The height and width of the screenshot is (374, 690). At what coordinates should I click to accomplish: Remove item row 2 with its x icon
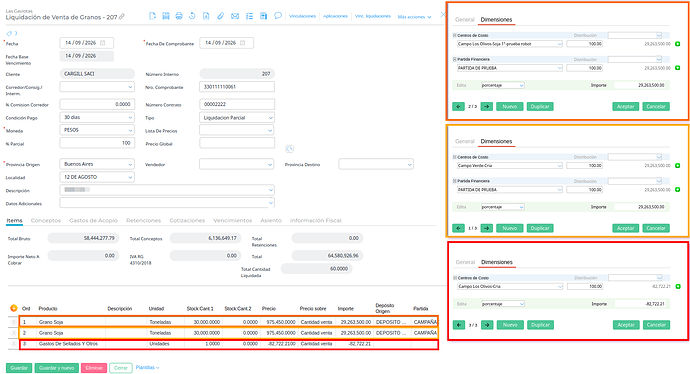coord(13,333)
